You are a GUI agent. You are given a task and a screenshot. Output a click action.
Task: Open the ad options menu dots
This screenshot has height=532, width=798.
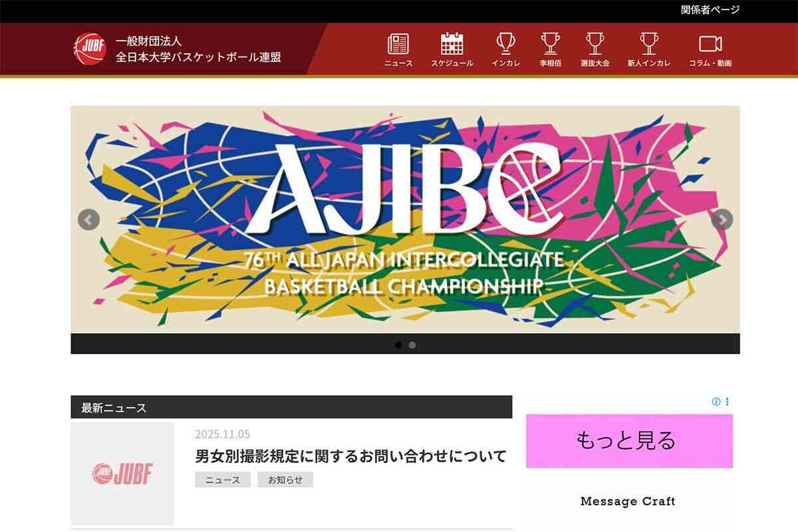coord(728,402)
